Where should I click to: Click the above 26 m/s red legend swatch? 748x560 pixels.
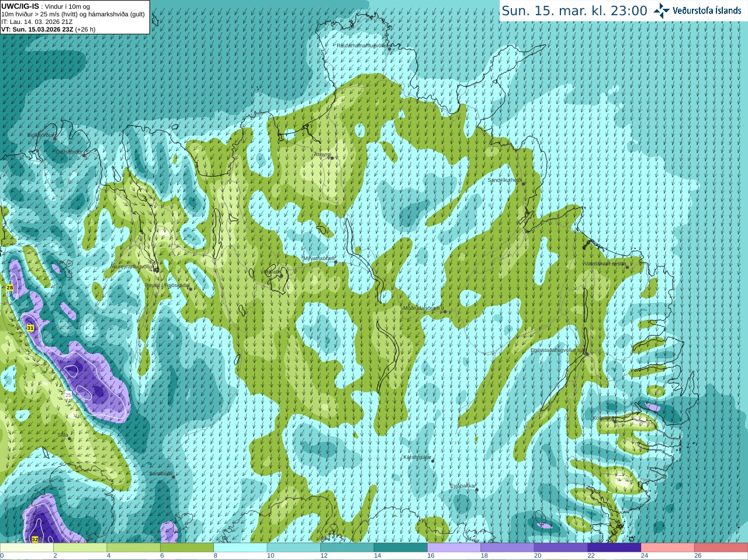tap(721, 548)
